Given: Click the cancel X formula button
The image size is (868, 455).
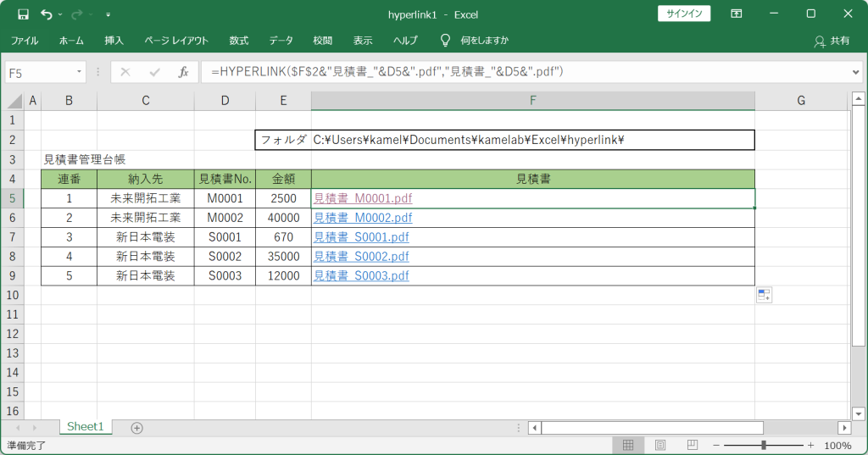Looking at the screenshot, I should click(125, 72).
